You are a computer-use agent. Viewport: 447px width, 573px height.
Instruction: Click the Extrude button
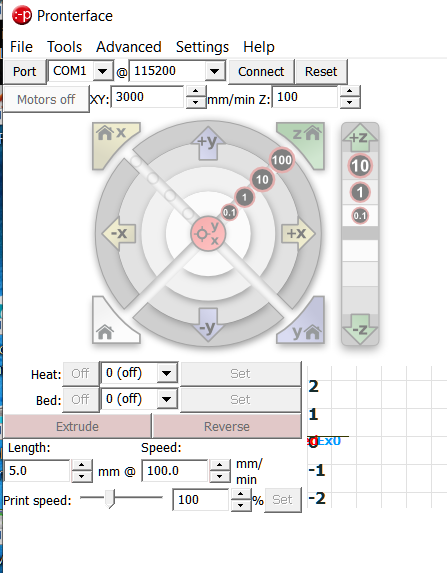point(77,426)
